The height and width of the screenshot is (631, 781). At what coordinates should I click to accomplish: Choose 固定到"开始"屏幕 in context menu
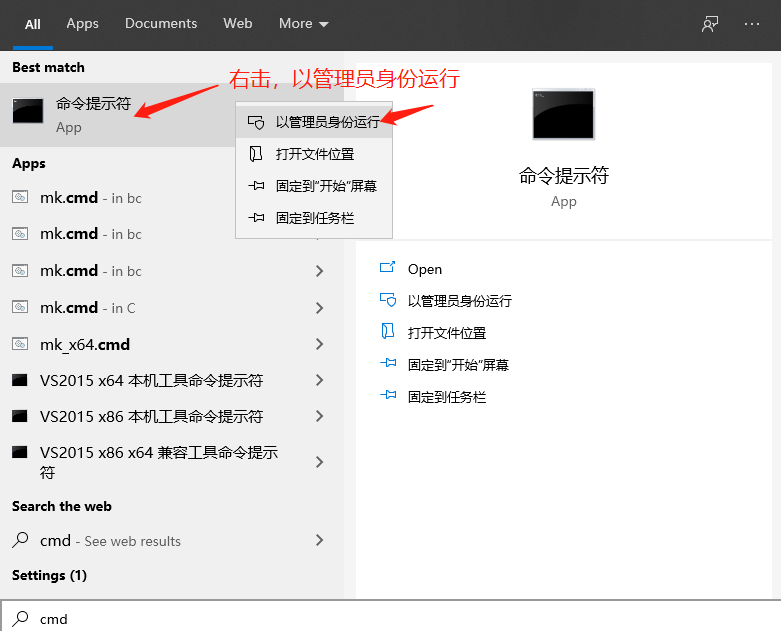pos(314,186)
